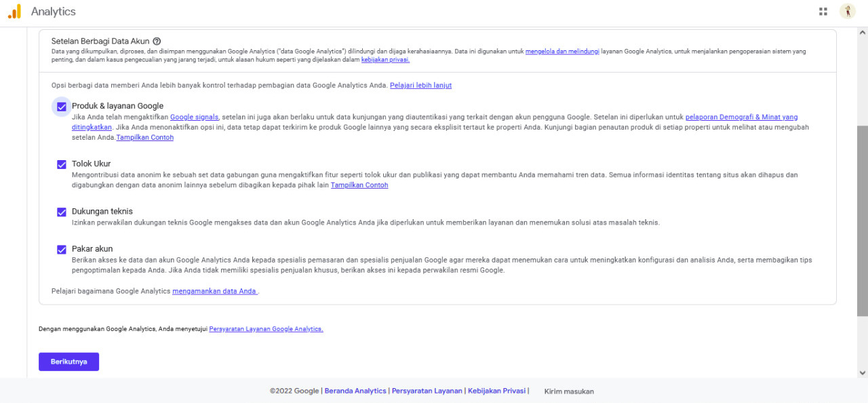Click the Google Analytics logo icon
This screenshot has height=403, width=868.
tap(14, 12)
